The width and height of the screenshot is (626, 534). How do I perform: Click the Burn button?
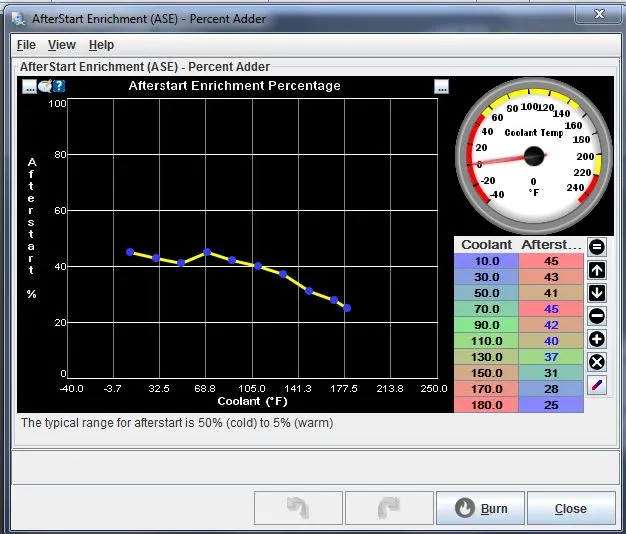click(x=480, y=508)
